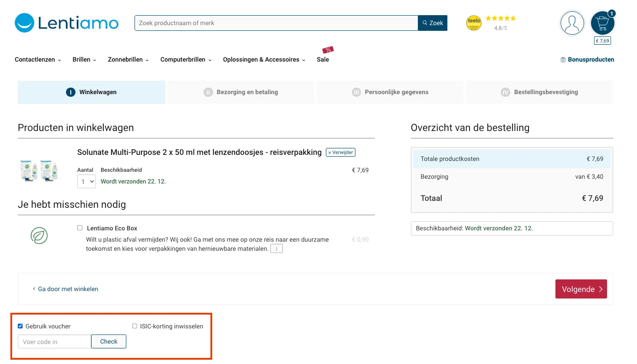The image size is (637, 364).
Task: Click the green eco leaf icon
Action: [39, 236]
